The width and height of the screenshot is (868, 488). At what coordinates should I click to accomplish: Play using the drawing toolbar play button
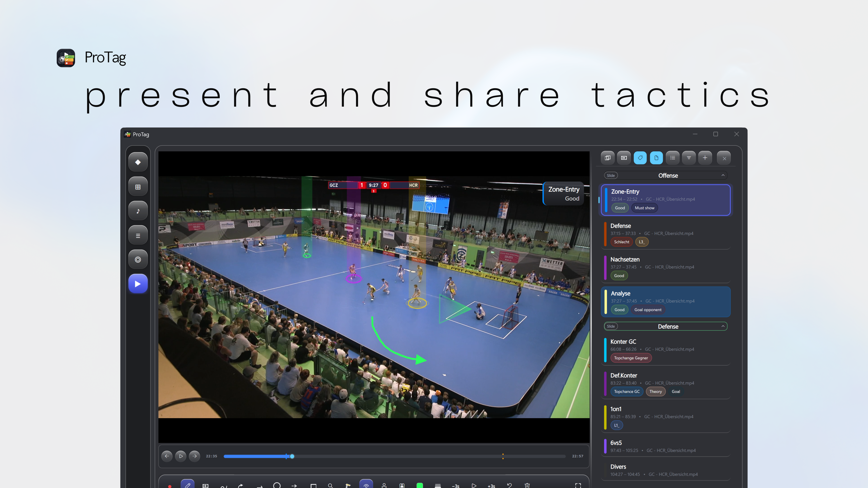tap(474, 486)
